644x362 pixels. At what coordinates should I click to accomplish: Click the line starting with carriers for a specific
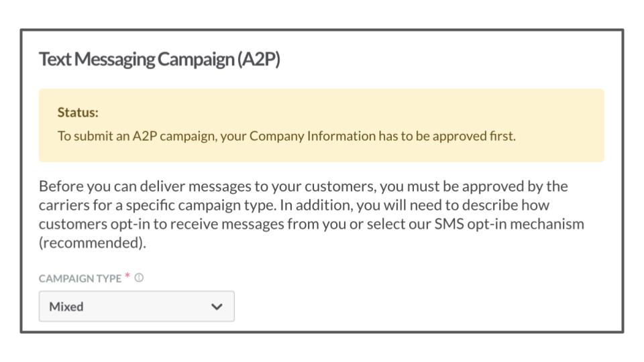click(294, 205)
